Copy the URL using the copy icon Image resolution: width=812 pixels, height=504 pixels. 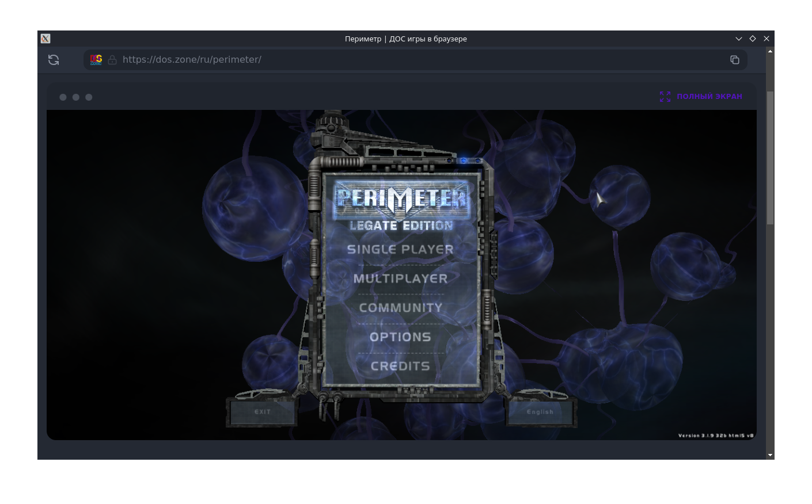click(x=735, y=60)
